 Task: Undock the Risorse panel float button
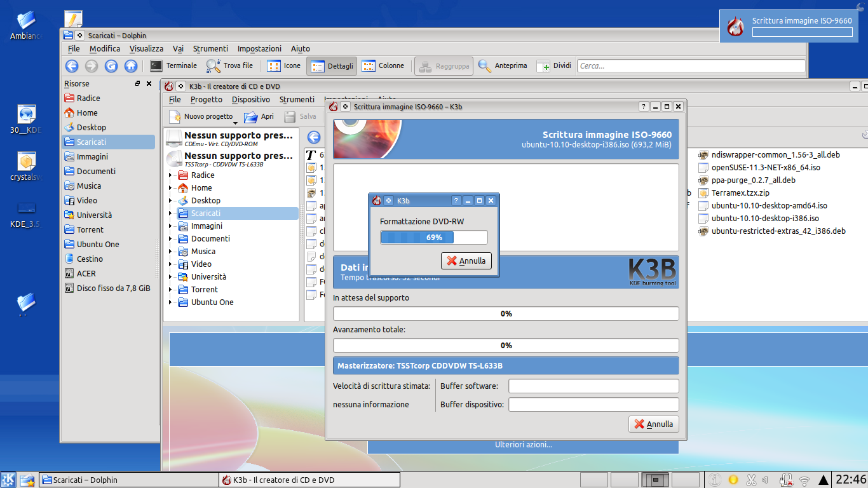click(138, 83)
